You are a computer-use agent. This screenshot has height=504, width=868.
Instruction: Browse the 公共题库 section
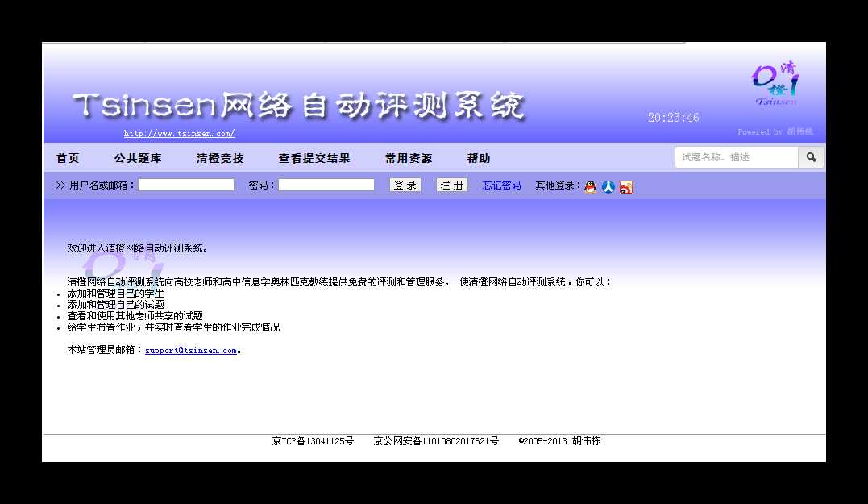pos(139,158)
